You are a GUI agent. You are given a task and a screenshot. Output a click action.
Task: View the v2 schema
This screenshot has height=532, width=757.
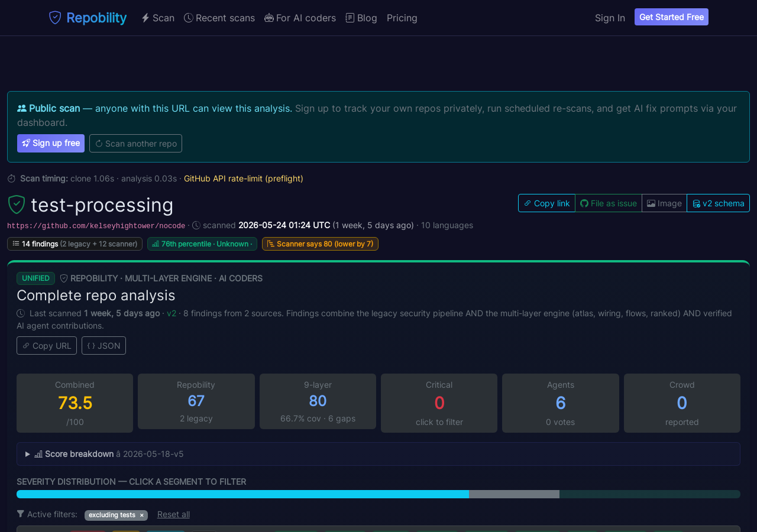pos(718,203)
